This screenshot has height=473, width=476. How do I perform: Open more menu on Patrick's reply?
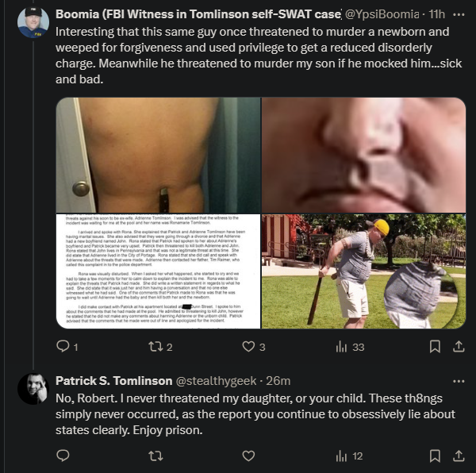click(459, 381)
